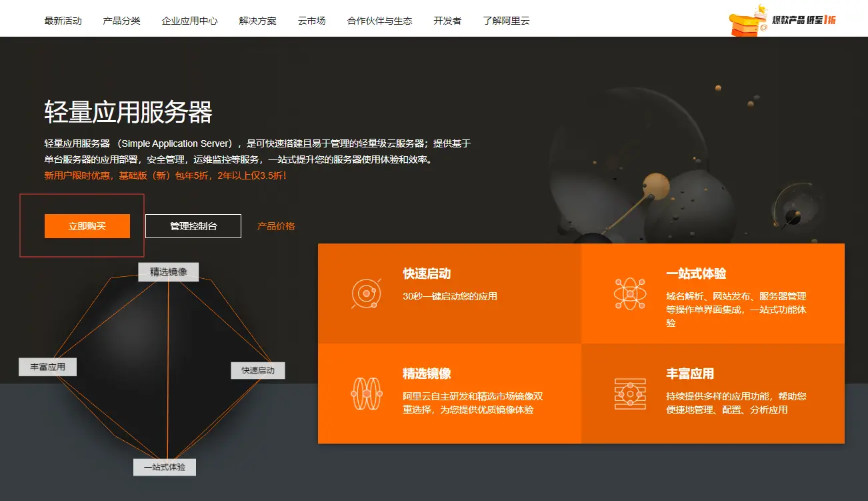Screen dimensions: 868x501
Task: Open the 云市场 menu item
Action: click(x=311, y=21)
